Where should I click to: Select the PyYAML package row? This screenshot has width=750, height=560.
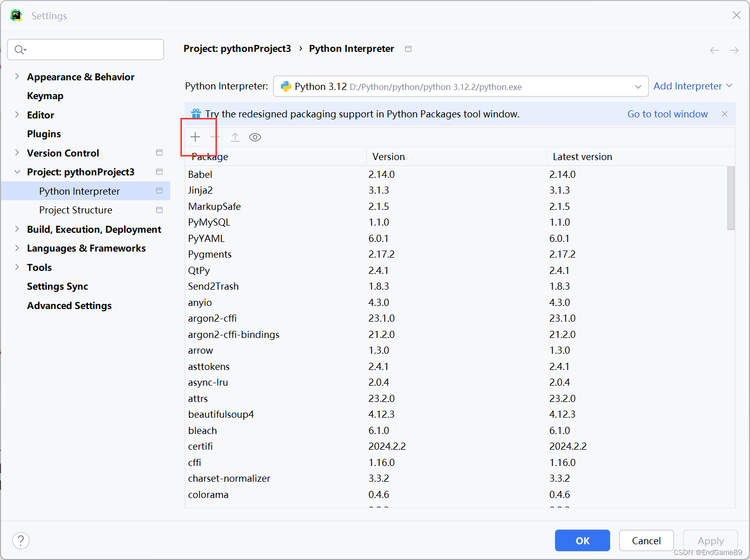456,238
